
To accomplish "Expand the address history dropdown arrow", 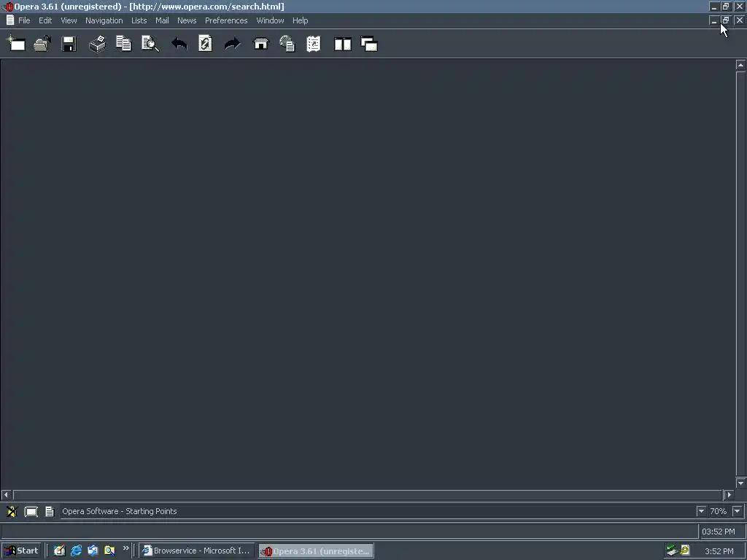I will coord(701,511).
